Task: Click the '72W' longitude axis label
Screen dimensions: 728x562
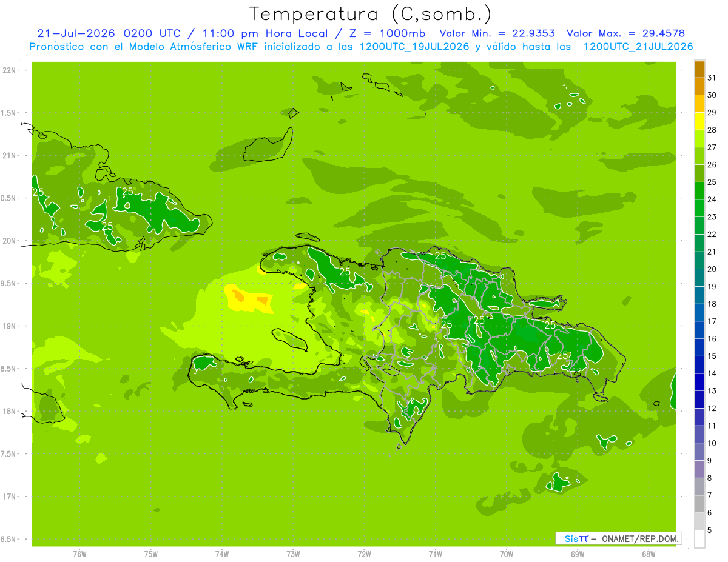Action: [x=364, y=554]
